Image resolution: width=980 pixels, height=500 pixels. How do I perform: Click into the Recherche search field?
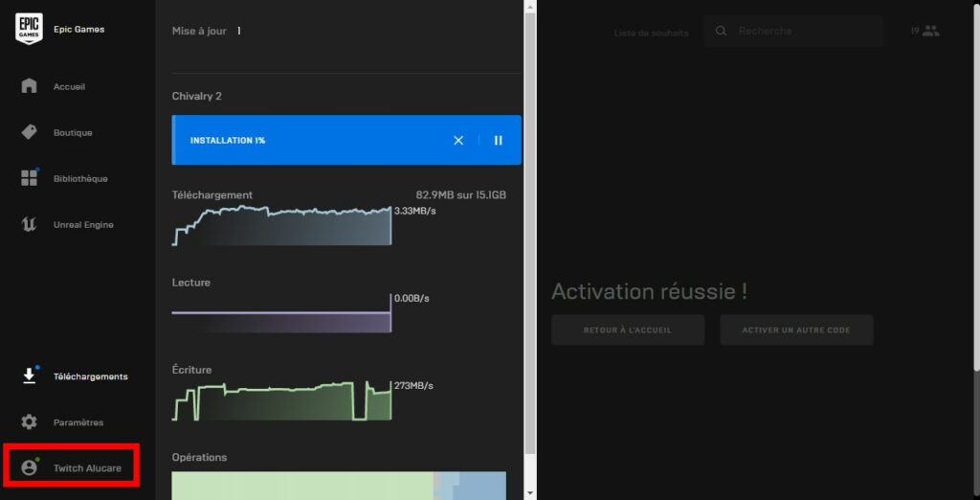(x=804, y=31)
